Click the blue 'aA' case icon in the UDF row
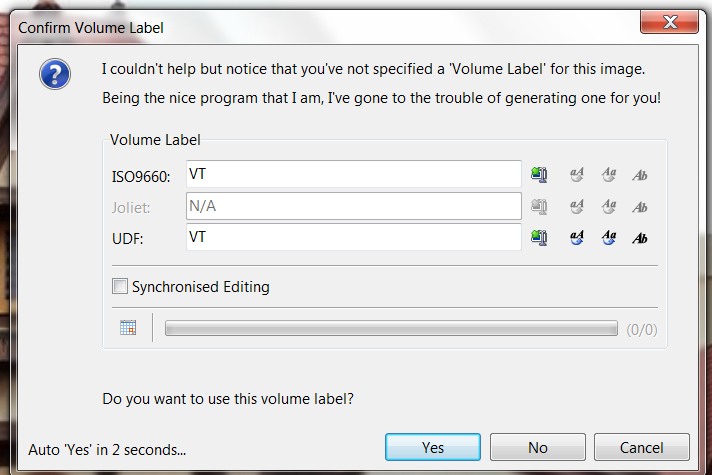This screenshot has height=475, width=712. [x=577, y=237]
